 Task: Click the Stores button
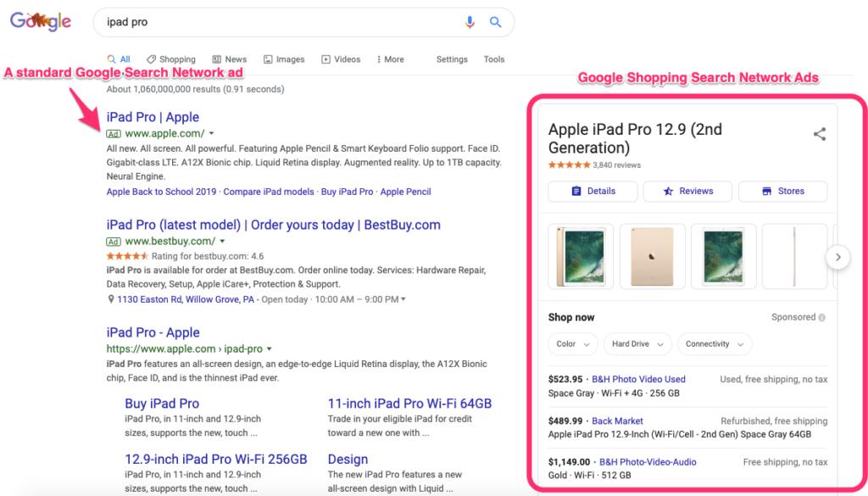(783, 192)
